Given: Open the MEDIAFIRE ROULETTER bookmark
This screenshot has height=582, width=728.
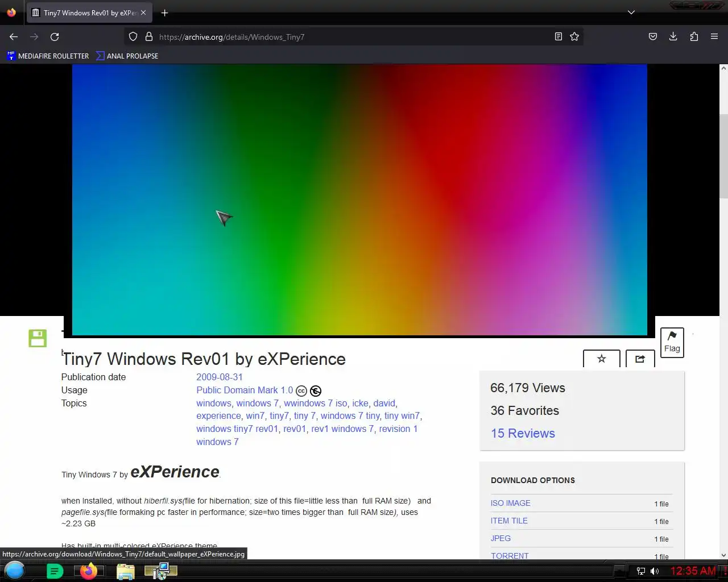Looking at the screenshot, I should click(48, 56).
